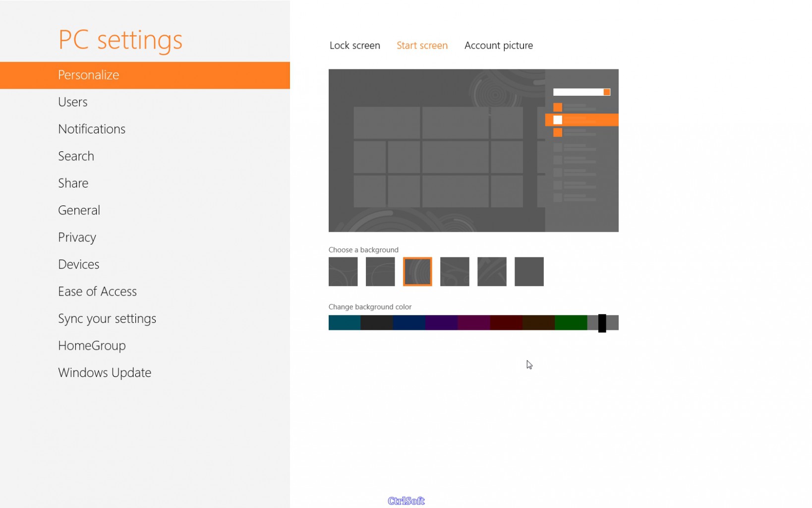Choose the first background pattern thumbnail
Viewport: 812px width, 508px height.
[x=343, y=271]
